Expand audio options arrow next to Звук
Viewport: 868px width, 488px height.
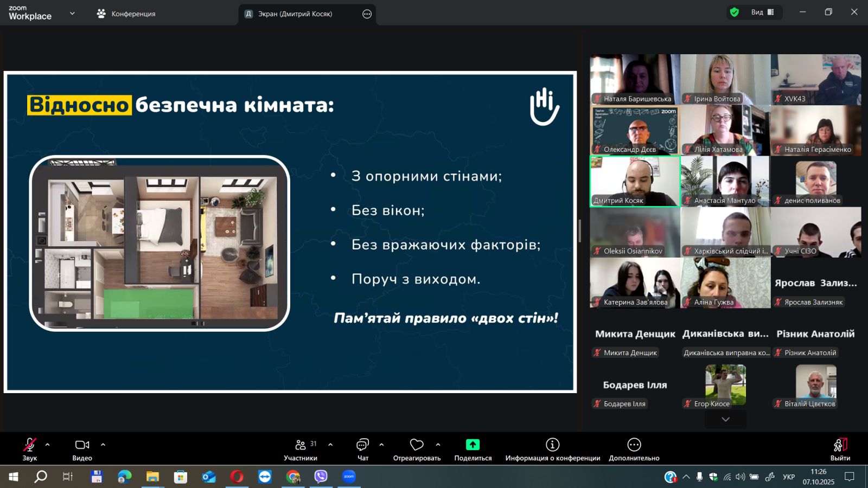48,445
